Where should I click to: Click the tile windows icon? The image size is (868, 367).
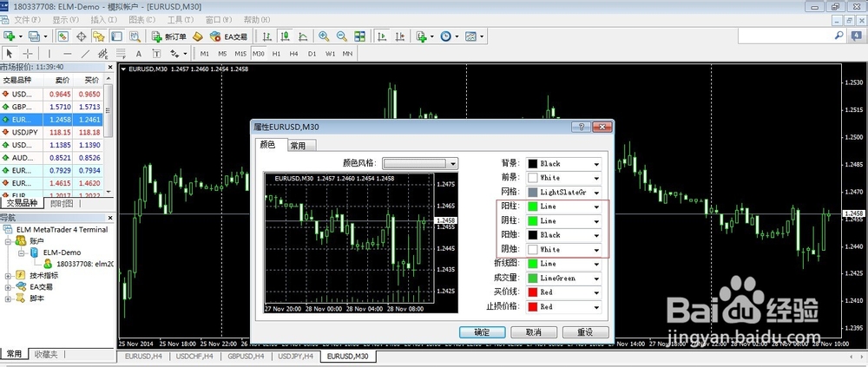tap(360, 36)
